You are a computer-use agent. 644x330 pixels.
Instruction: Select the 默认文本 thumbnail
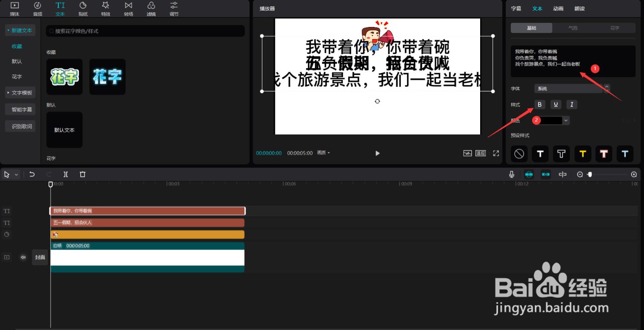(x=64, y=130)
